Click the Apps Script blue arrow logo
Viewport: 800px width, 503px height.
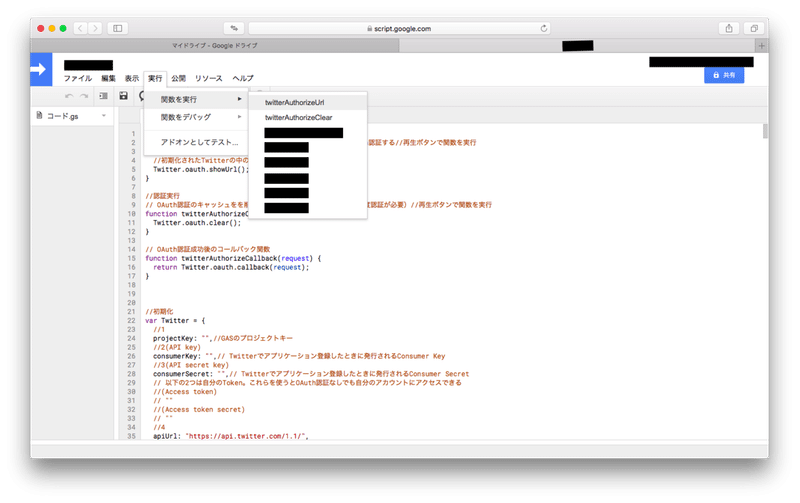[x=41, y=69]
